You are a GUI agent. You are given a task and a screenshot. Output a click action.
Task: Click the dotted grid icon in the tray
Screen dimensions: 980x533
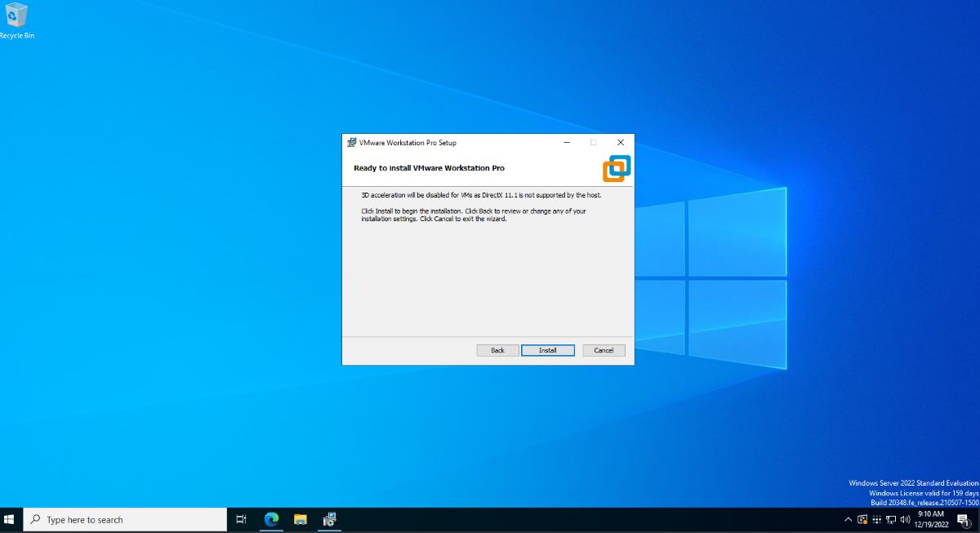tap(875, 519)
